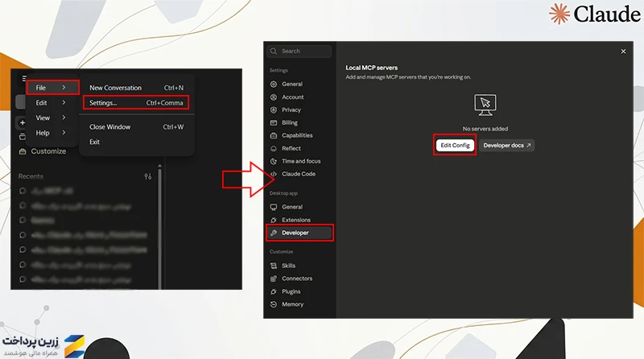This screenshot has width=644, height=359.
Task: Click the plus new chat icon
Action: coord(23,122)
